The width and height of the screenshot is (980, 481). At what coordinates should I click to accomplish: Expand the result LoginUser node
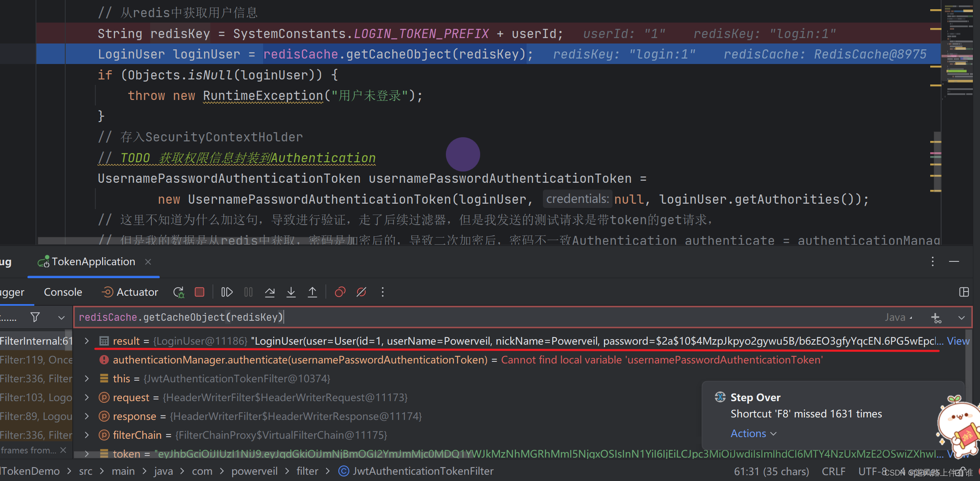click(x=87, y=341)
